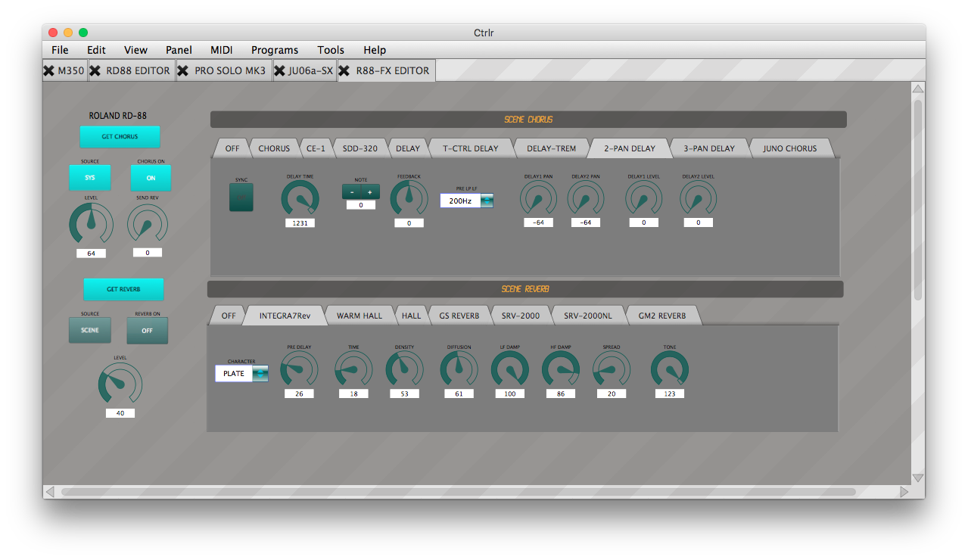Image resolution: width=968 pixels, height=560 pixels.
Task: Select the WARM HALL reverb tab
Action: pyautogui.click(x=359, y=316)
